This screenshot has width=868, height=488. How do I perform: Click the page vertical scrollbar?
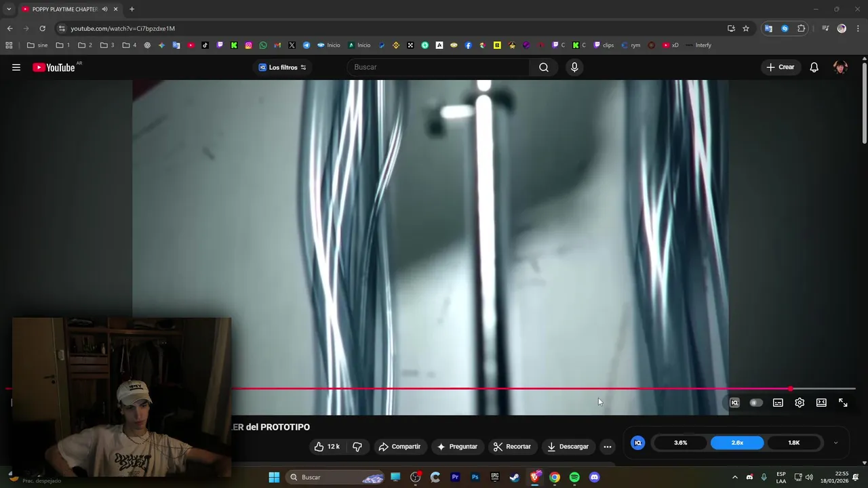click(x=864, y=102)
